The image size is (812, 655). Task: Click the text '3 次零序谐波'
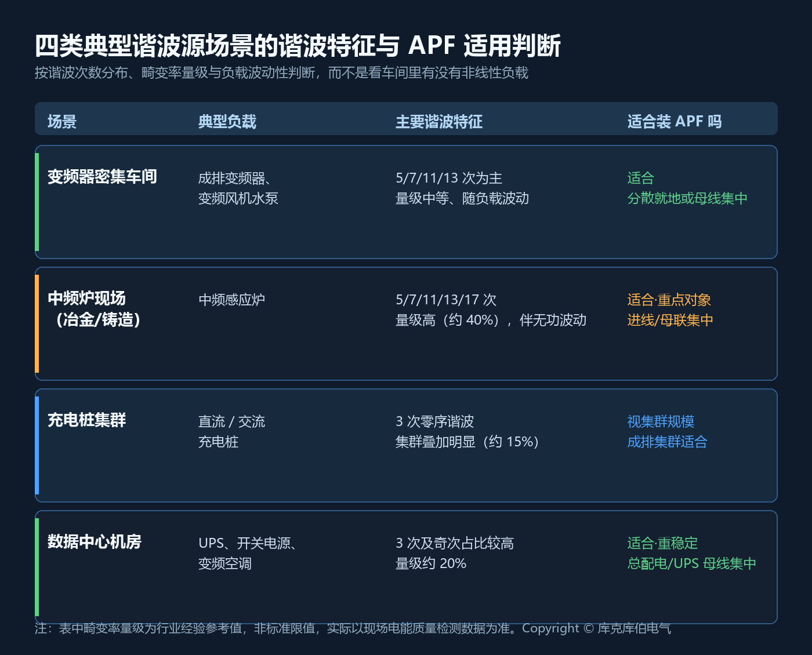coord(435,421)
